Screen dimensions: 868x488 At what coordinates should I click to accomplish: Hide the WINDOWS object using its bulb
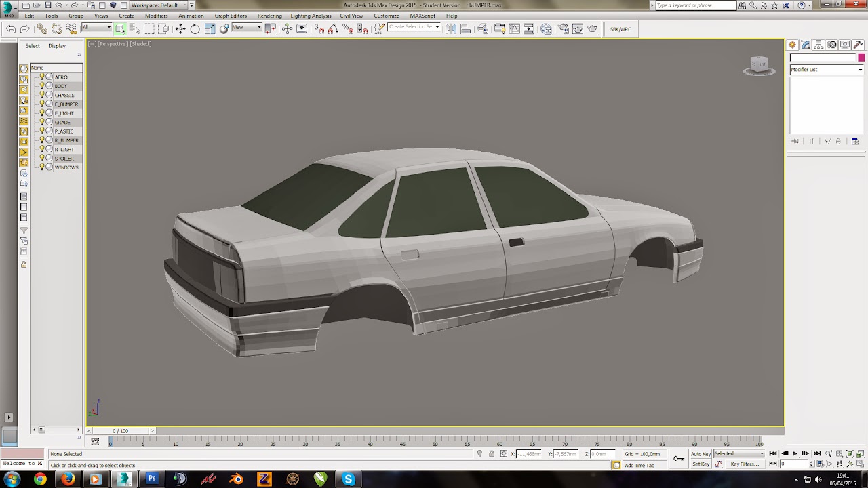41,167
